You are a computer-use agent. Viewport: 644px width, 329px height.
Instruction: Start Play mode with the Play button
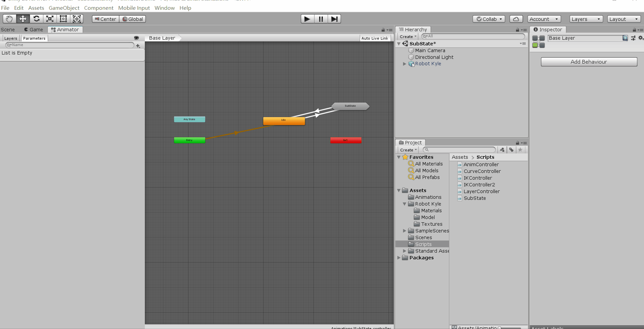(x=308, y=19)
